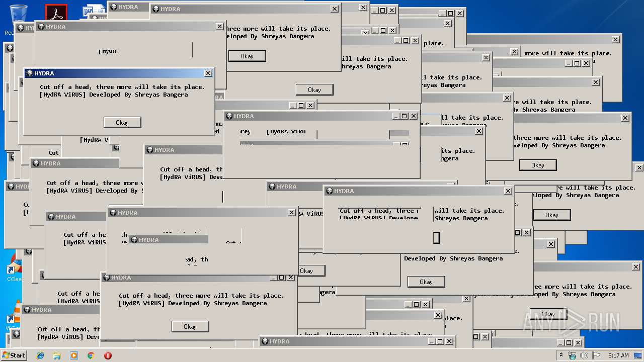The width and height of the screenshot is (644, 362).
Task: Click the skull icon in the active HYDRA title bar
Action: tap(30, 73)
